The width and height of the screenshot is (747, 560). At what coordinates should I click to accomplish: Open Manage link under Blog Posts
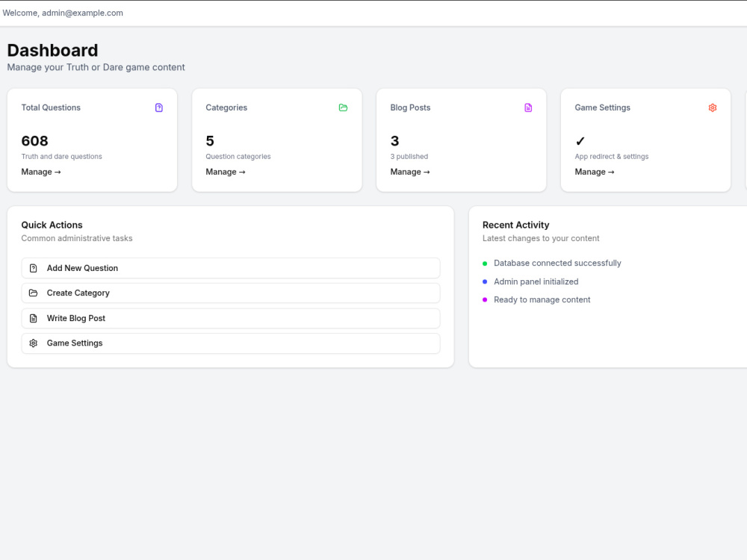[410, 172]
